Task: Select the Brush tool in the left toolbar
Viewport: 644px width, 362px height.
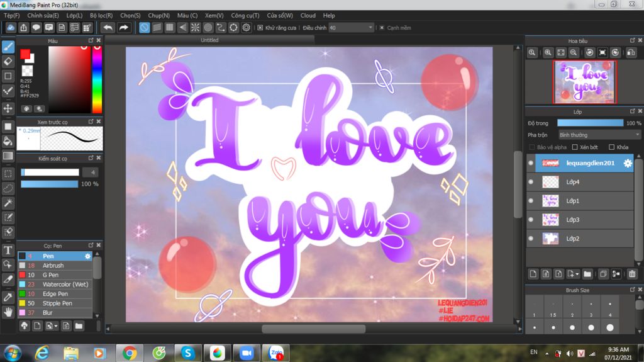Action: (x=8, y=47)
